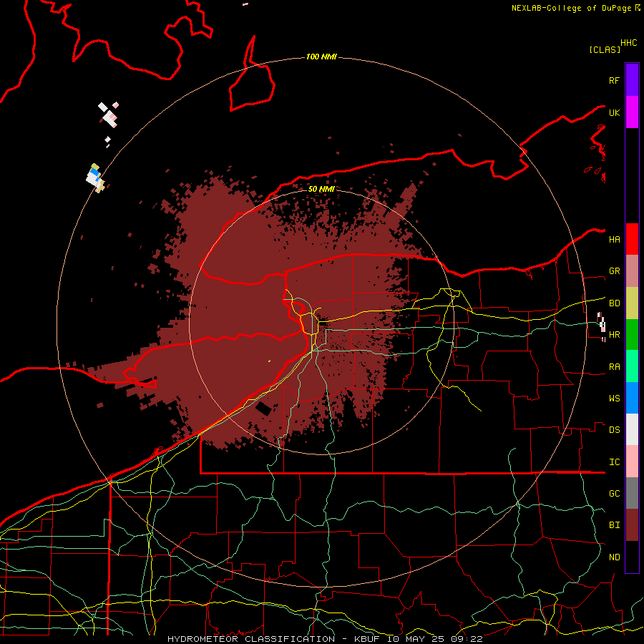Click the 'DS' legend label
Viewport: 644px width, 644px height.
(614, 430)
